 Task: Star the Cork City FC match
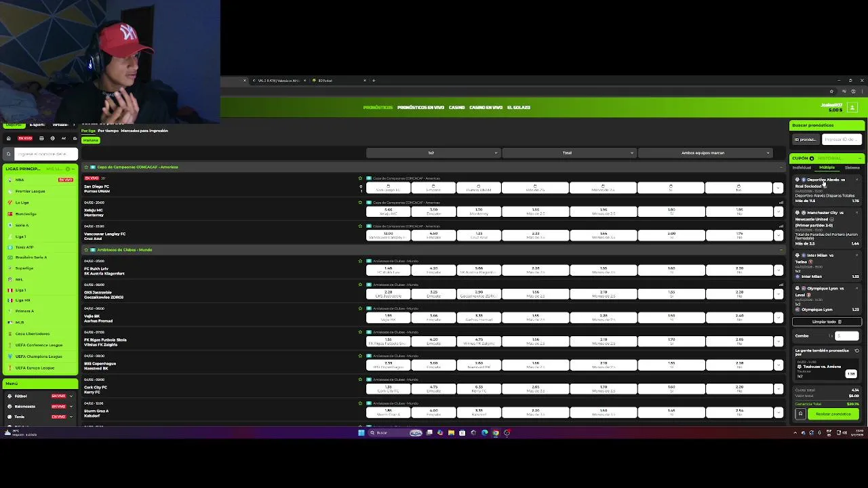(x=361, y=380)
